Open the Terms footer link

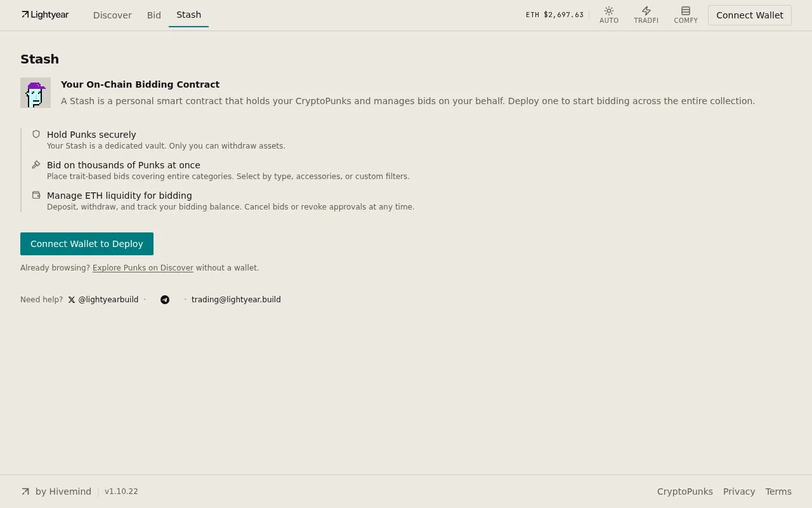click(778, 491)
